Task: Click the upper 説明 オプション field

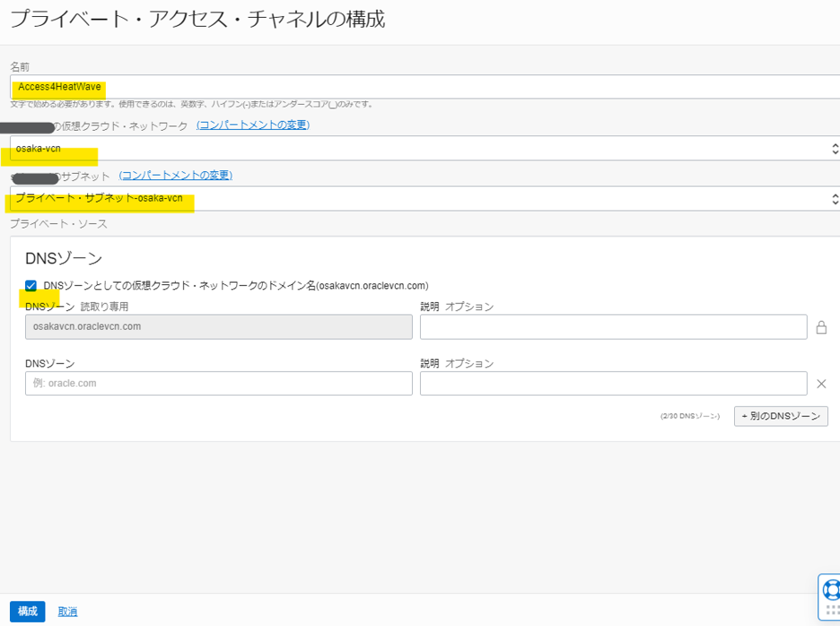Action: click(614, 326)
